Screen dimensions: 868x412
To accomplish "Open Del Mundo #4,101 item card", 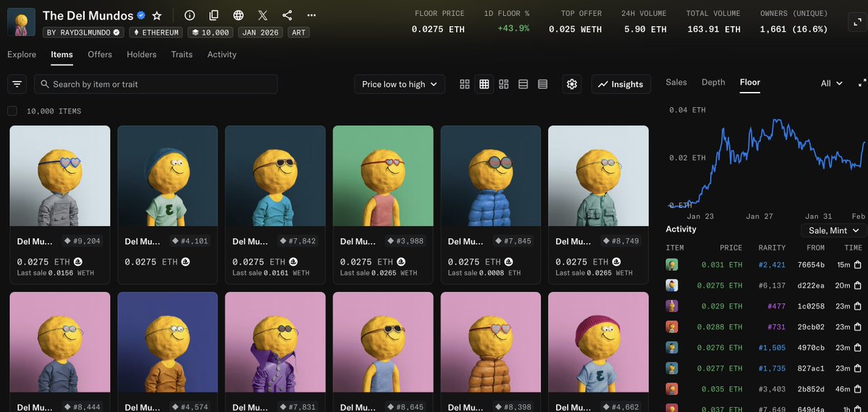I will pos(168,204).
